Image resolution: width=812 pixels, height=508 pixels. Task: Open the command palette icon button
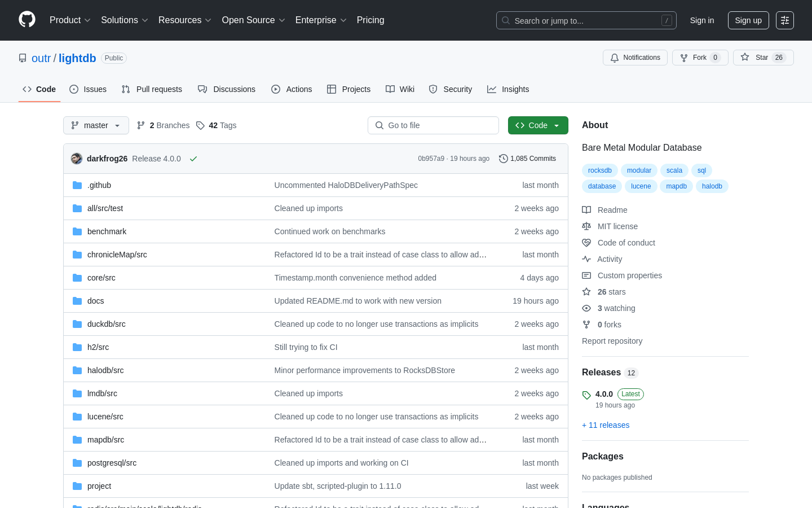(x=785, y=20)
